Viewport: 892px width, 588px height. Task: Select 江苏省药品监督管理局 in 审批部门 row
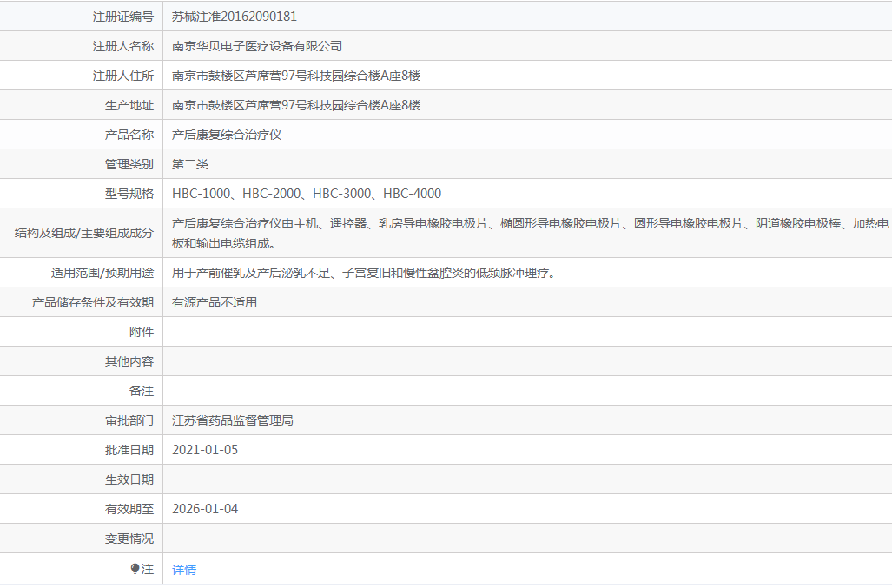coord(233,420)
